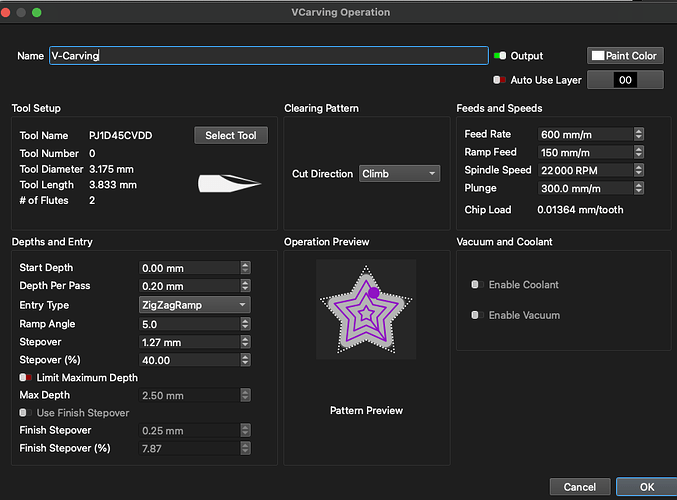677x500 pixels.
Task: Click the Cancel button
Action: (x=580, y=487)
